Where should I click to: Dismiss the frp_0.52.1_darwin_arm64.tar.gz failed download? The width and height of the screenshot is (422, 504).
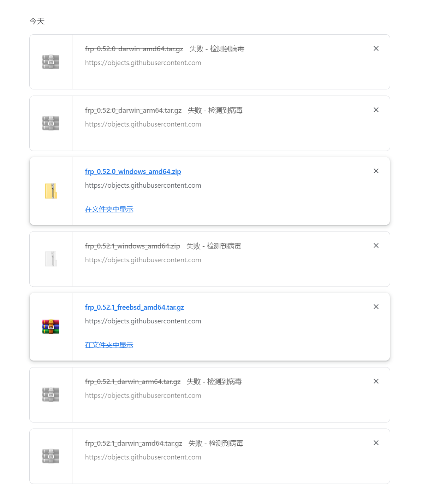pos(376,381)
